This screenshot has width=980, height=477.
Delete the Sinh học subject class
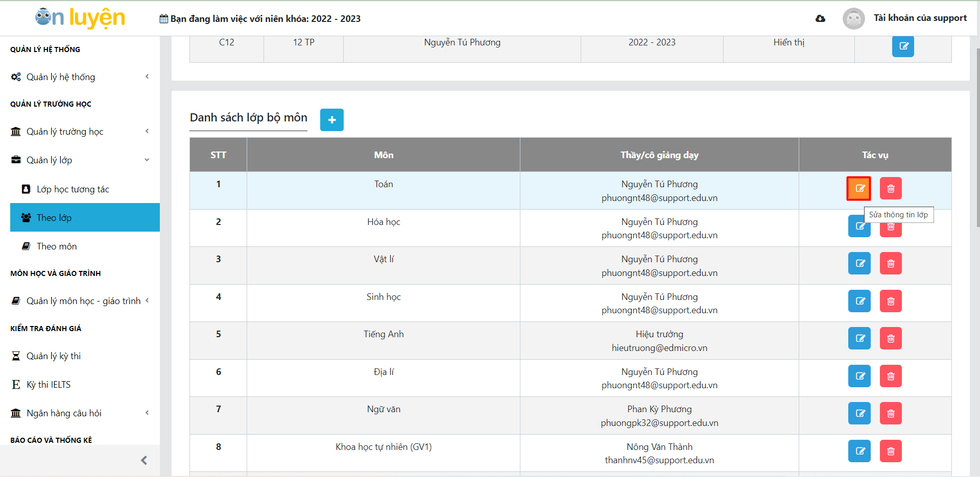coord(890,301)
